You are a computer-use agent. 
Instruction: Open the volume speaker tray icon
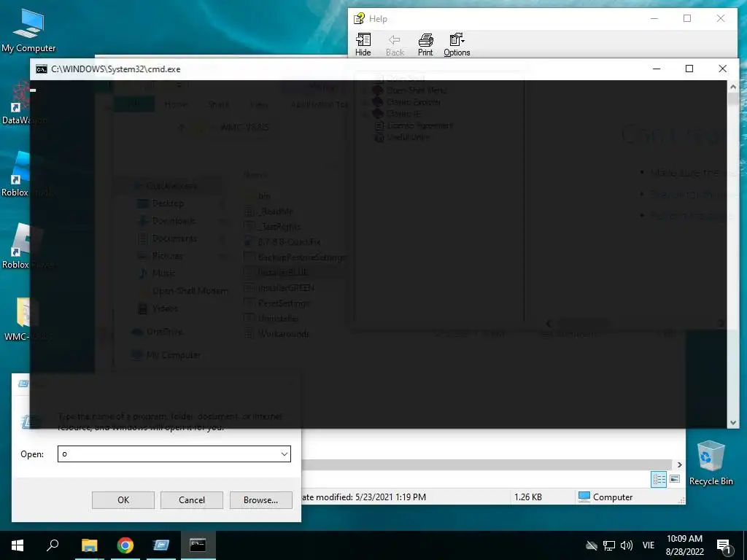pos(627,545)
